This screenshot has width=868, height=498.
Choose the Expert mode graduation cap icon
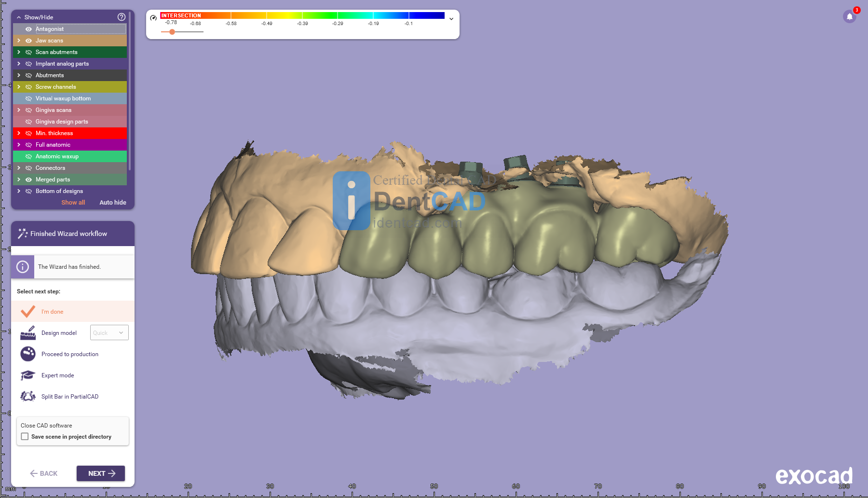pos(28,375)
